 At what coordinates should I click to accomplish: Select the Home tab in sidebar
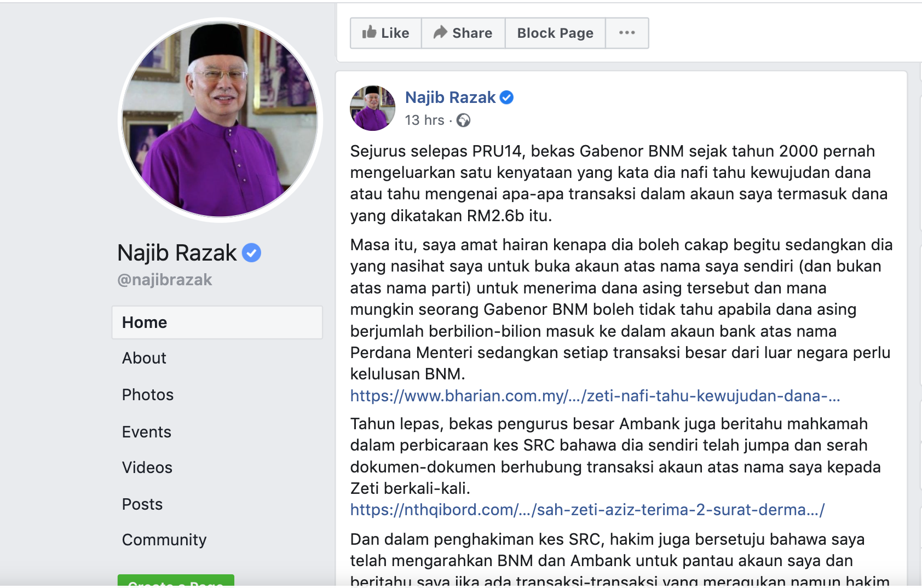click(217, 322)
